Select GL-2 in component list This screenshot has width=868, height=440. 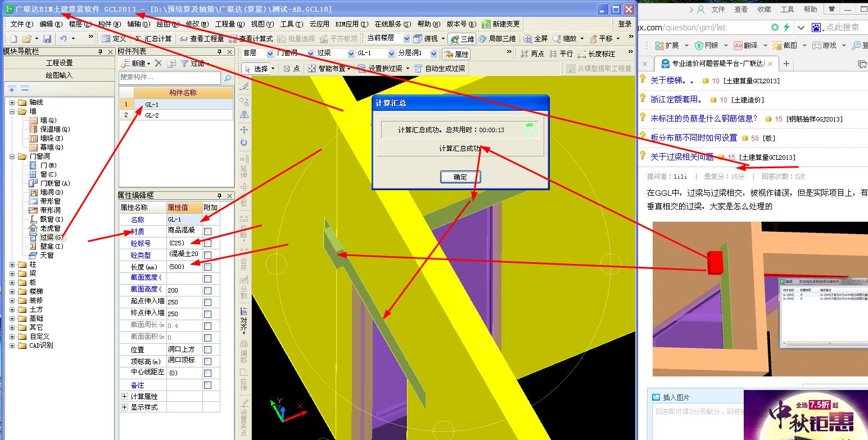tap(152, 115)
